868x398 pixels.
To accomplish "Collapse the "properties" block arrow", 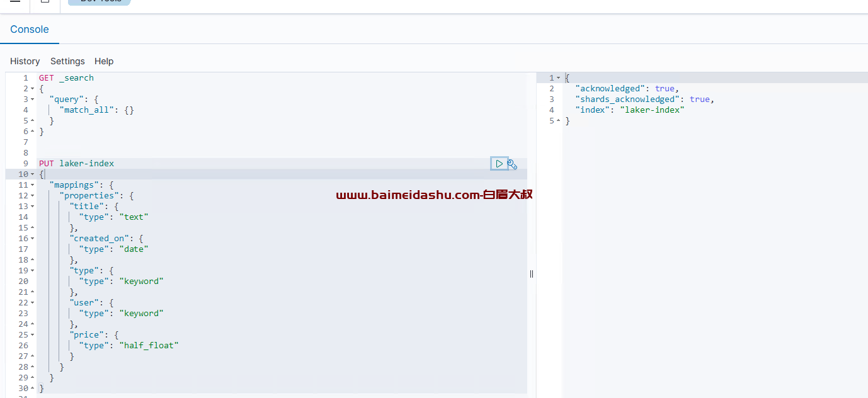I will [33, 196].
